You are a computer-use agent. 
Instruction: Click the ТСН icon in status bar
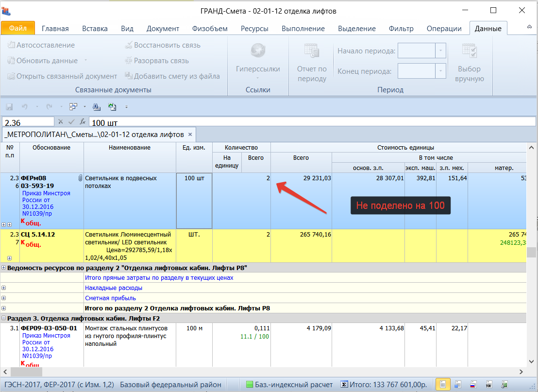(x=489, y=385)
